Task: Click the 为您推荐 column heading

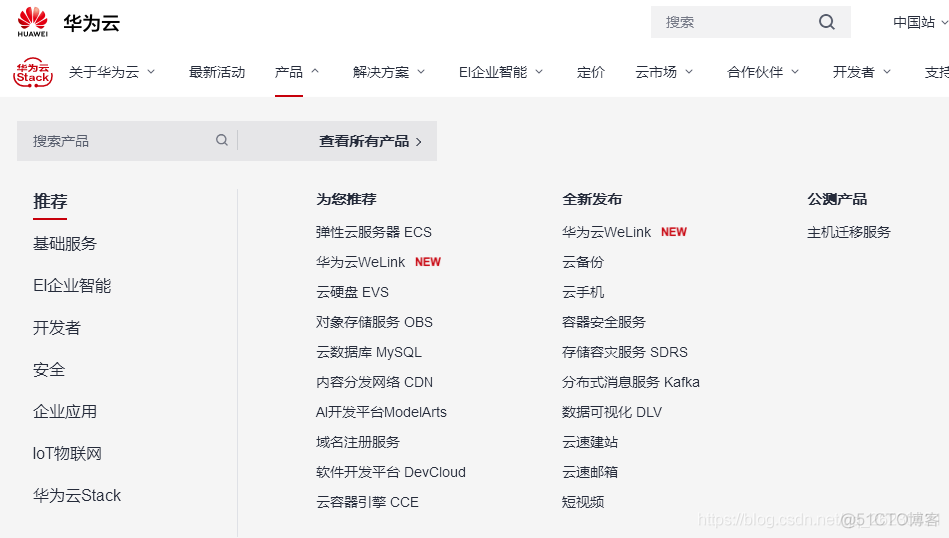Action: 346,199
